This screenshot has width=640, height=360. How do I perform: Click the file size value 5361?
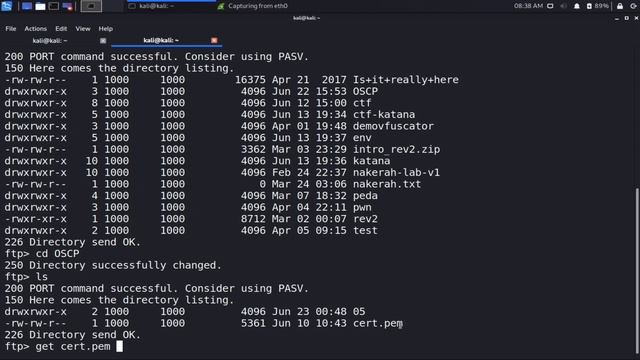(x=253, y=323)
